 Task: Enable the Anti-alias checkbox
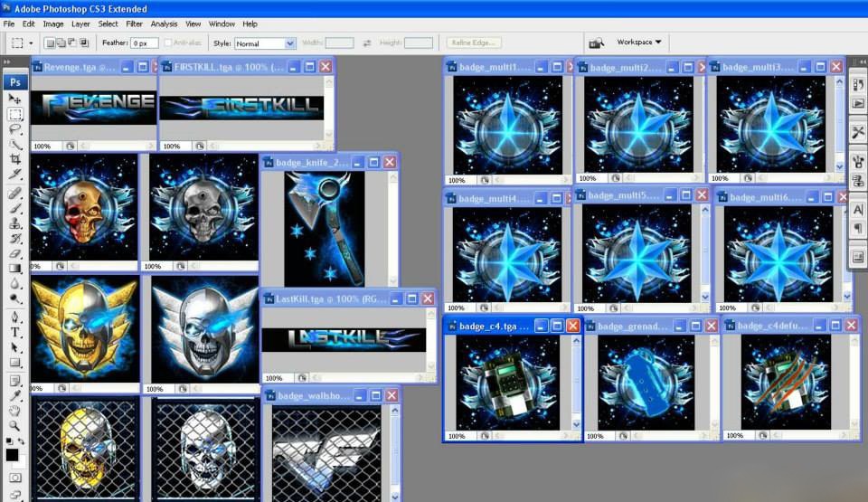[168, 43]
